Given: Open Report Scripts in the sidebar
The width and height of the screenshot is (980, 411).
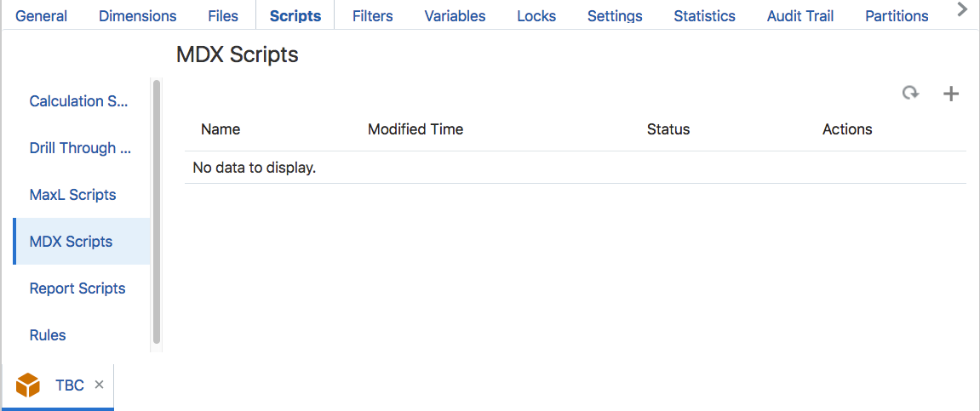Looking at the screenshot, I should (77, 288).
